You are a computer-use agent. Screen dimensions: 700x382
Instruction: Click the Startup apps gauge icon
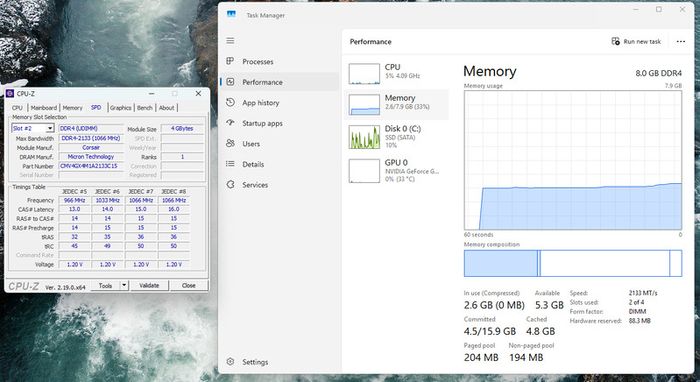[x=230, y=123]
